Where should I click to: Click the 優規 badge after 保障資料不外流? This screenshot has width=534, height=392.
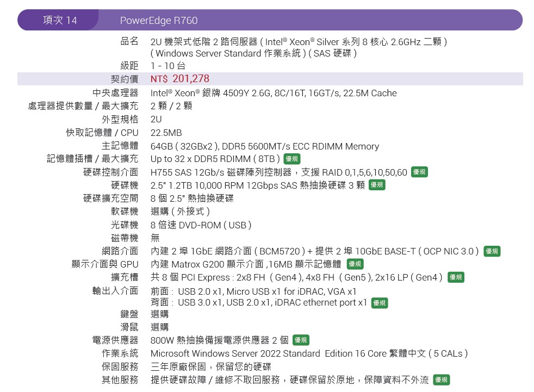(x=442, y=379)
